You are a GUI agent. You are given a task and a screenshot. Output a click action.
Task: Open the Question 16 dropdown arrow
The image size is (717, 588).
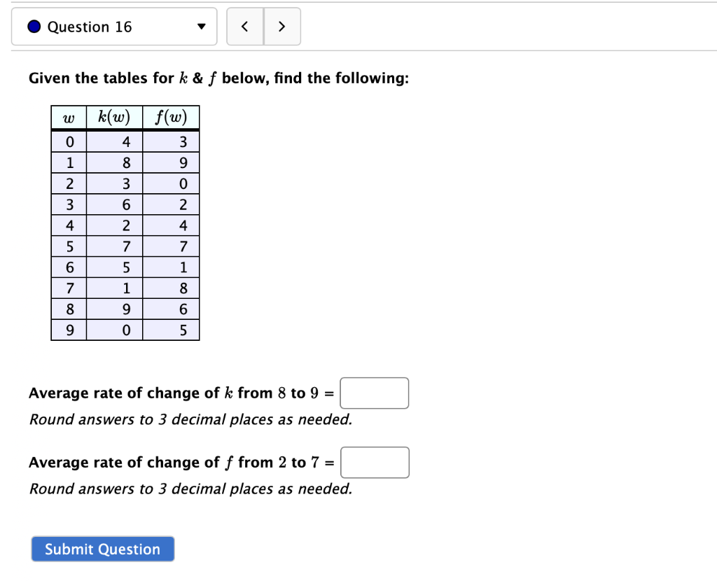201,27
